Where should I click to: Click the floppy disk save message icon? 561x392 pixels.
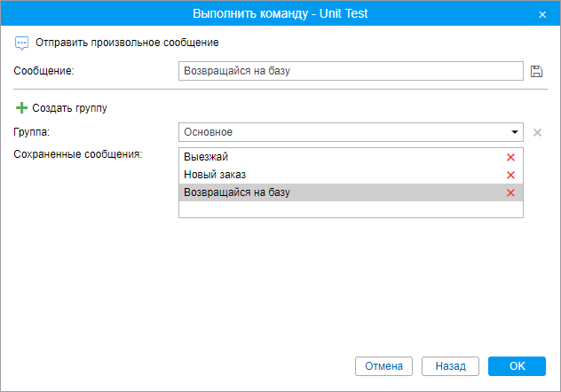(x=536, y=72)
